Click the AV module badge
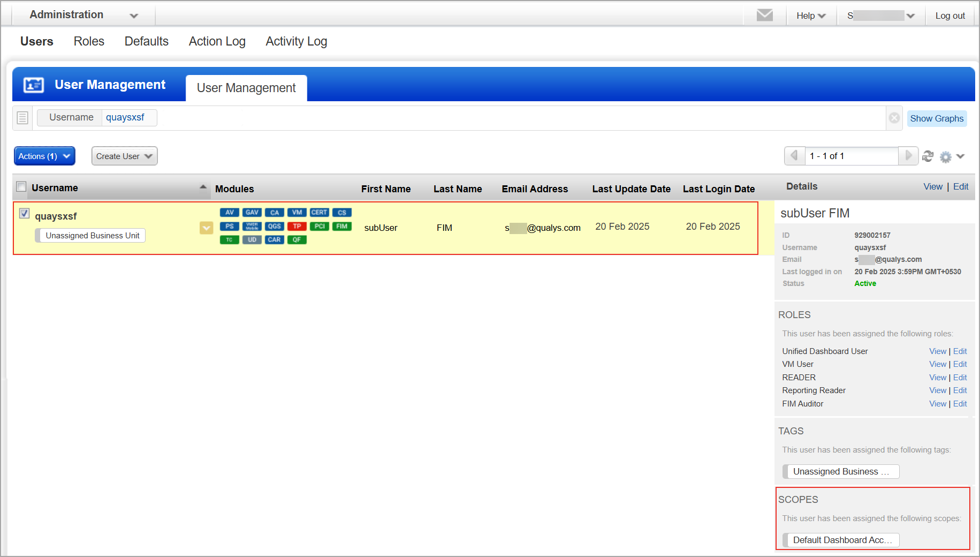980x557 pixels. 229,213
